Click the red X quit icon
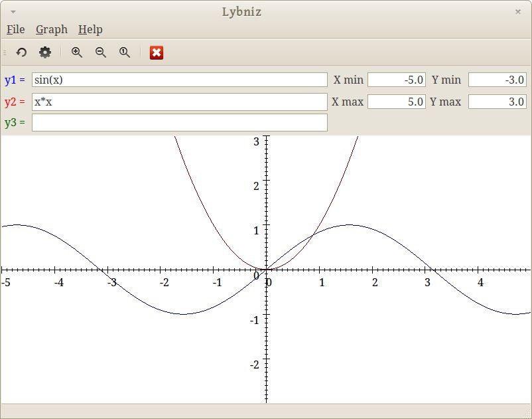This screenshot has height=419, width=532. [x=157, y=52]
